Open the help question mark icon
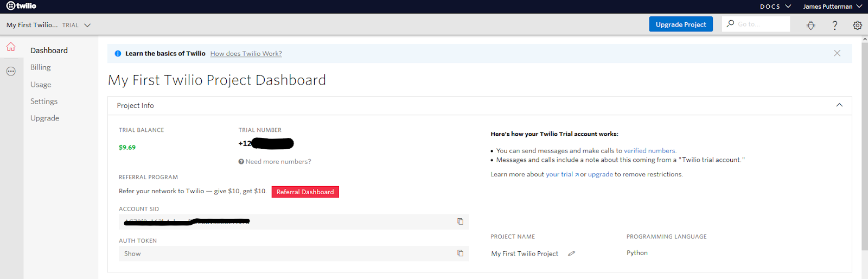The image size is (868, 279). 835,25
